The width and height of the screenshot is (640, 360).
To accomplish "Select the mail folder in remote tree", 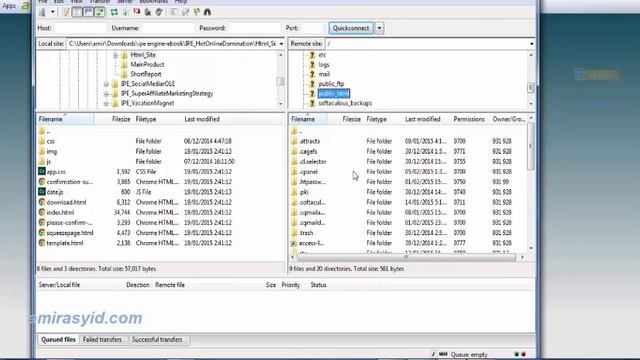I will point(324,74).
